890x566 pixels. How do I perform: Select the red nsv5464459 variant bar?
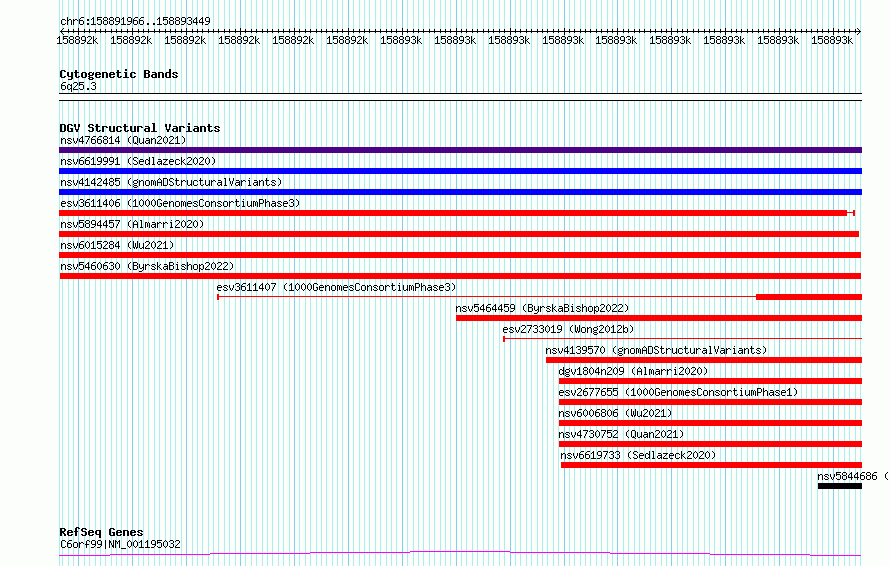pyautogui.click(x=659, y=318)
